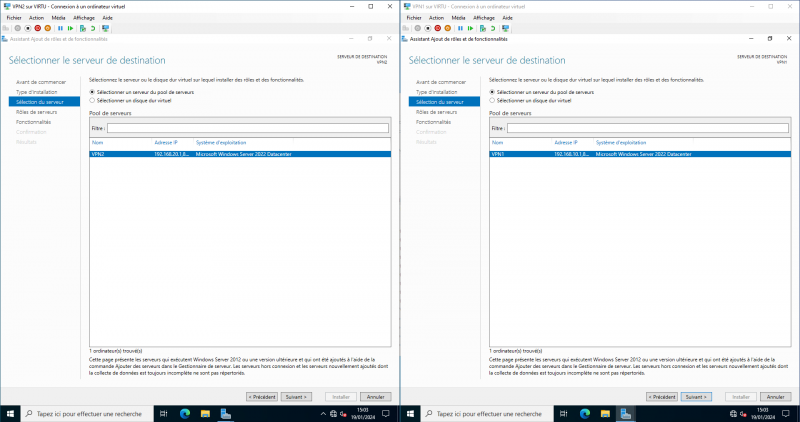Sort by 'Système d'exploitation' column in VPN1 wizard
The width and height of the screenshot is (800, 422).
621,143
